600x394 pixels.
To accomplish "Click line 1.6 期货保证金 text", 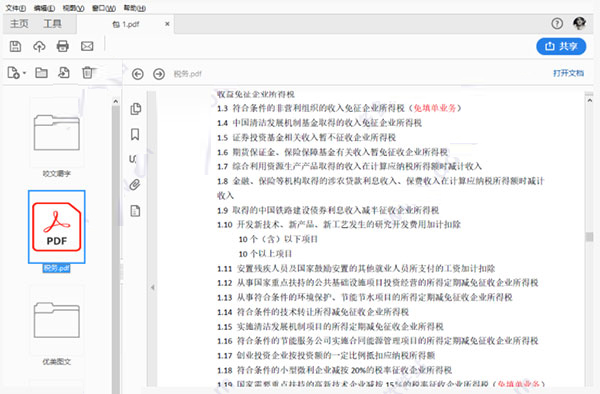I will point(333,152).
